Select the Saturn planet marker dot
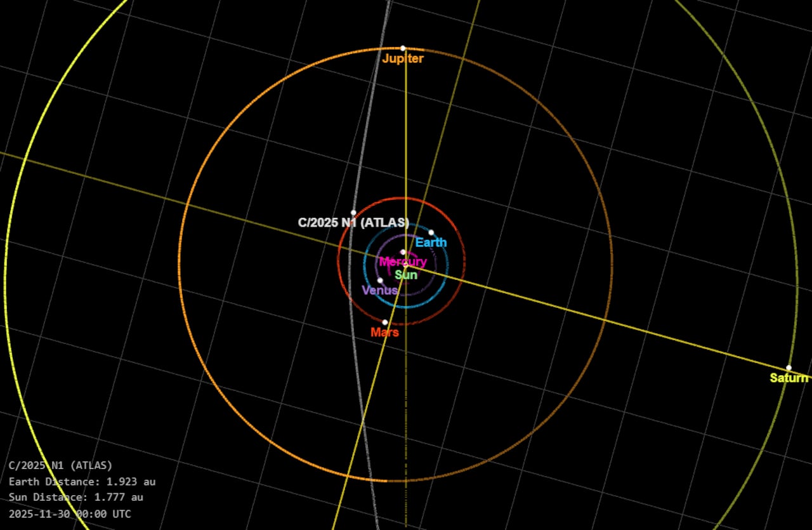812x530 pixels. point(789,368)
